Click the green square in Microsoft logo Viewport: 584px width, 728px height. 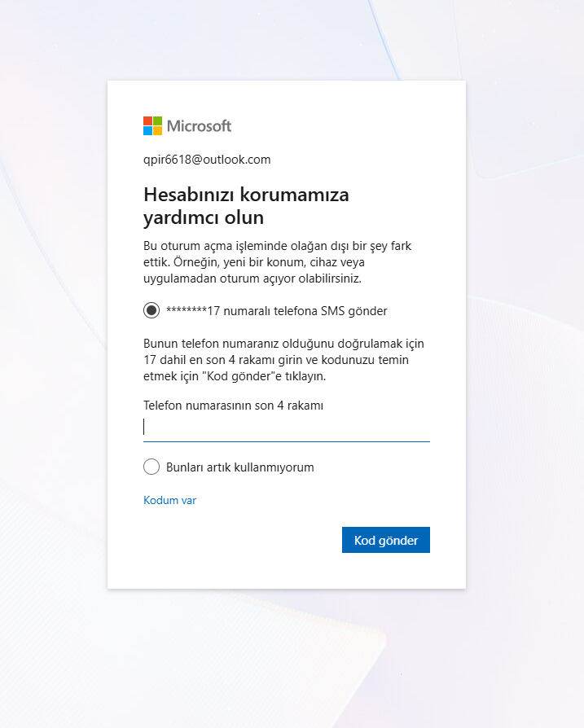point(157,121)
